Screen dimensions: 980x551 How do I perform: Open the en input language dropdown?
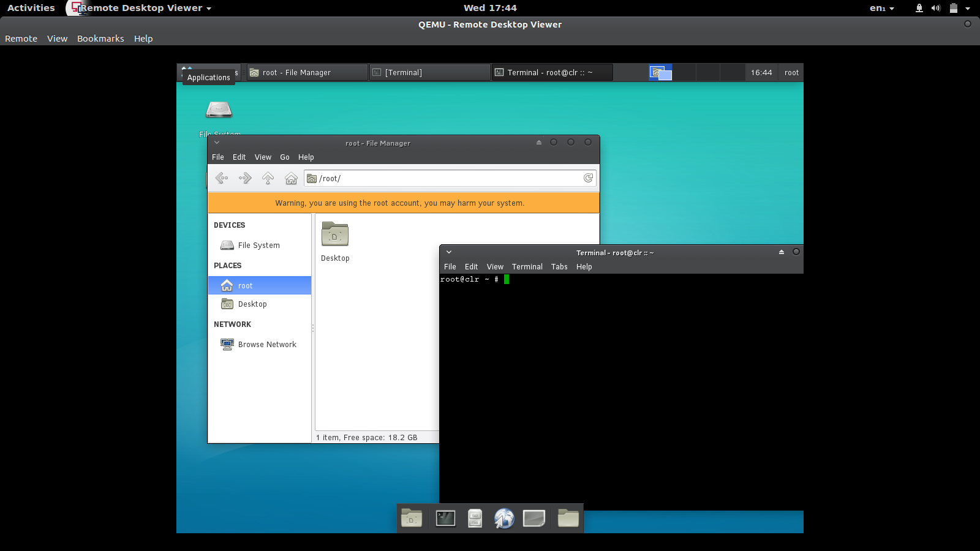tap(882, 8)
